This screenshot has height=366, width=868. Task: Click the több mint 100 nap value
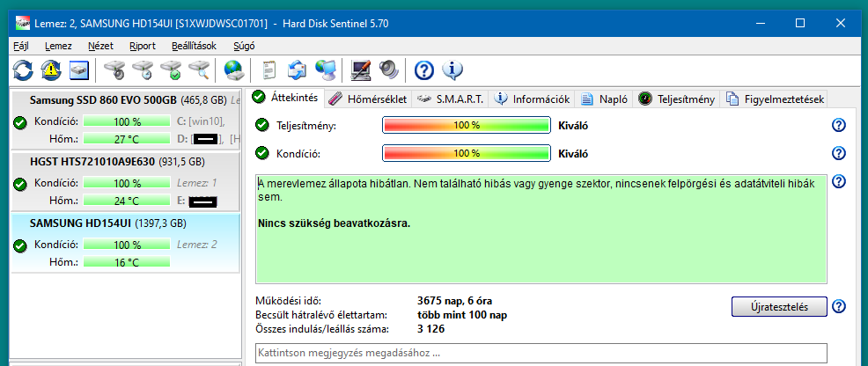click(x=461, y=316)
